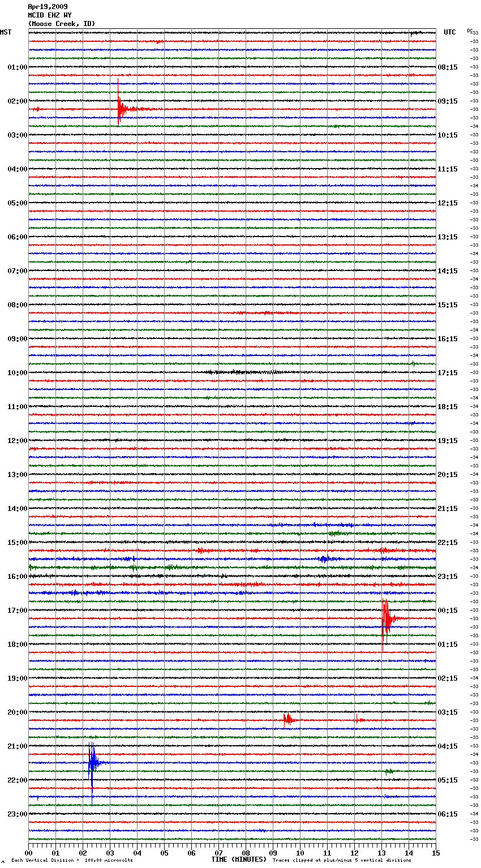Select the 20:00 MST row label
Image resolution: width=481 pixels, height=868 pixels.
click(18, 712)
